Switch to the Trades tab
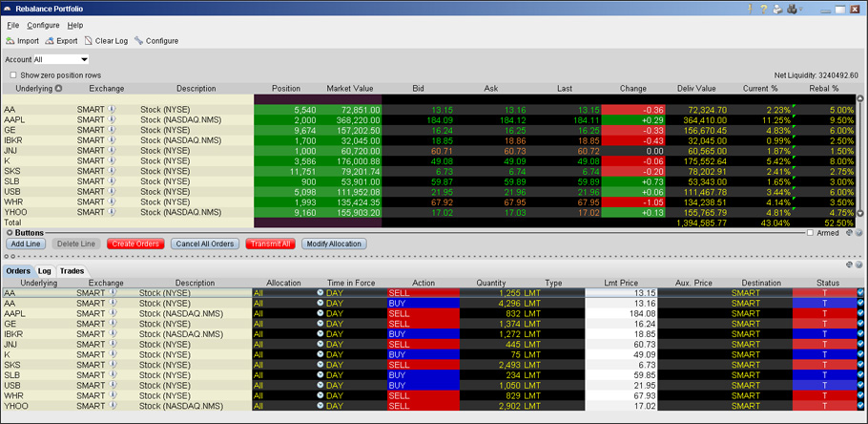 tap(72, 271)
